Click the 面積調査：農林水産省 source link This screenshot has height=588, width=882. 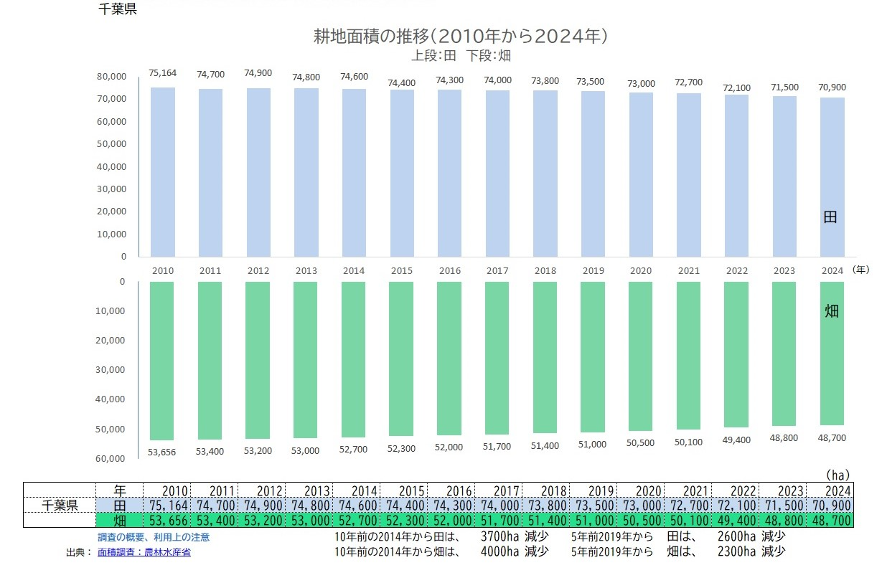[x=144, y=552]
